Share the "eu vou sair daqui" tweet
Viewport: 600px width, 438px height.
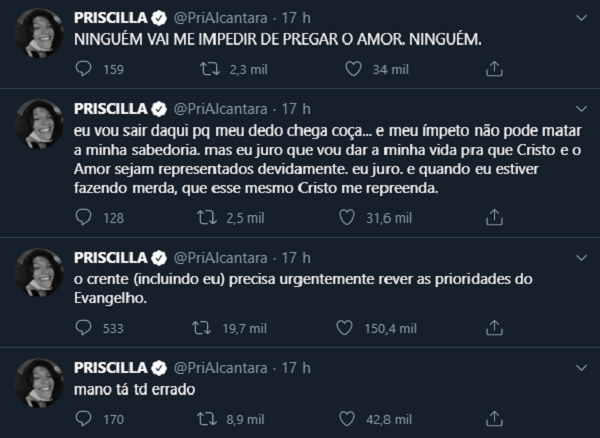coord(491,217)
